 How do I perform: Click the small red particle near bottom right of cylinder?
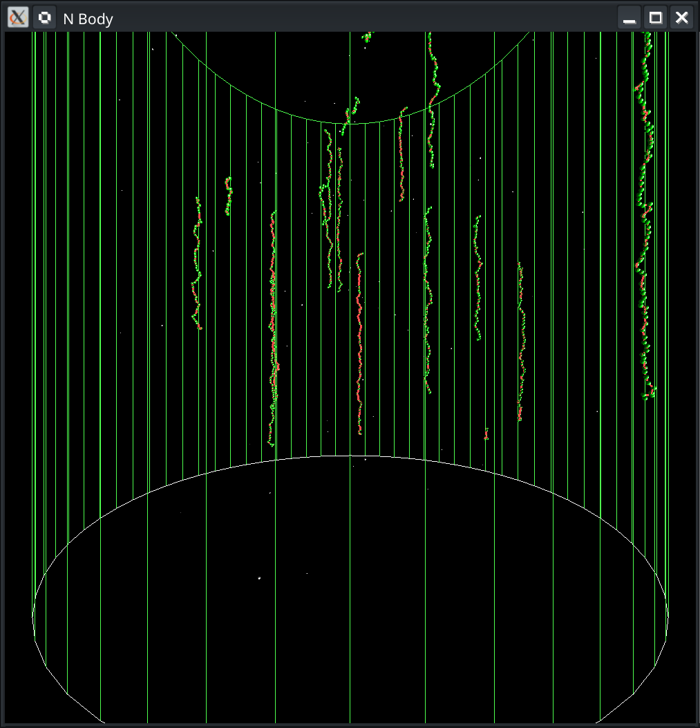click(486, 434)
